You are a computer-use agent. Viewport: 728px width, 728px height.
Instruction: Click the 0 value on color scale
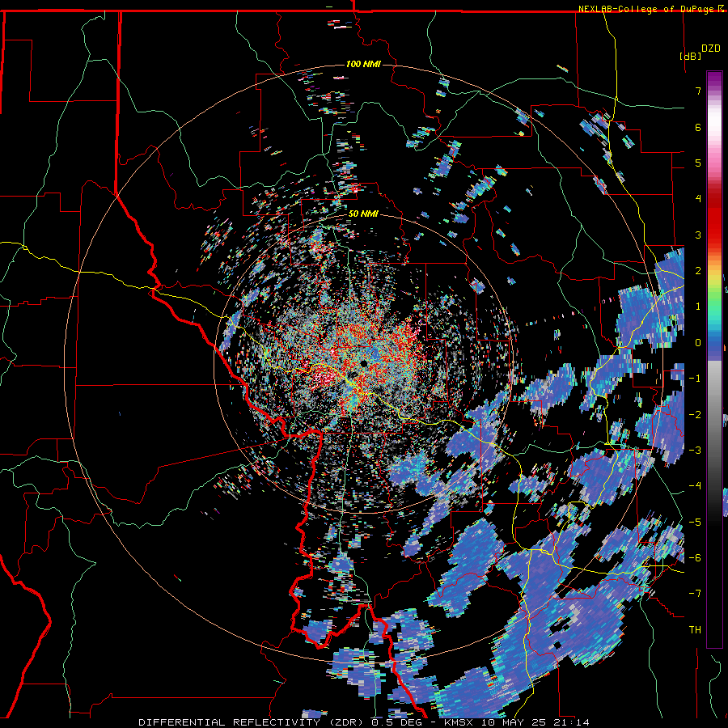(698, 343)
